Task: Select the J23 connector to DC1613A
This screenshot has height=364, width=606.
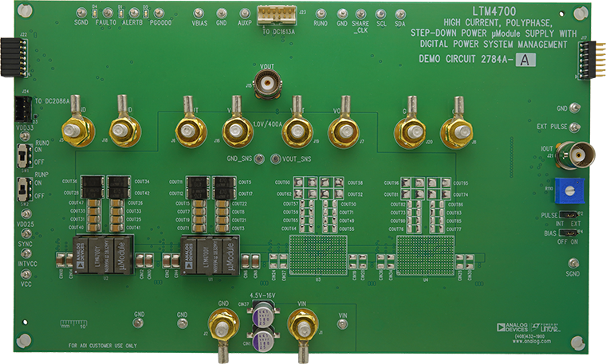Action: [x=277, y=17]
